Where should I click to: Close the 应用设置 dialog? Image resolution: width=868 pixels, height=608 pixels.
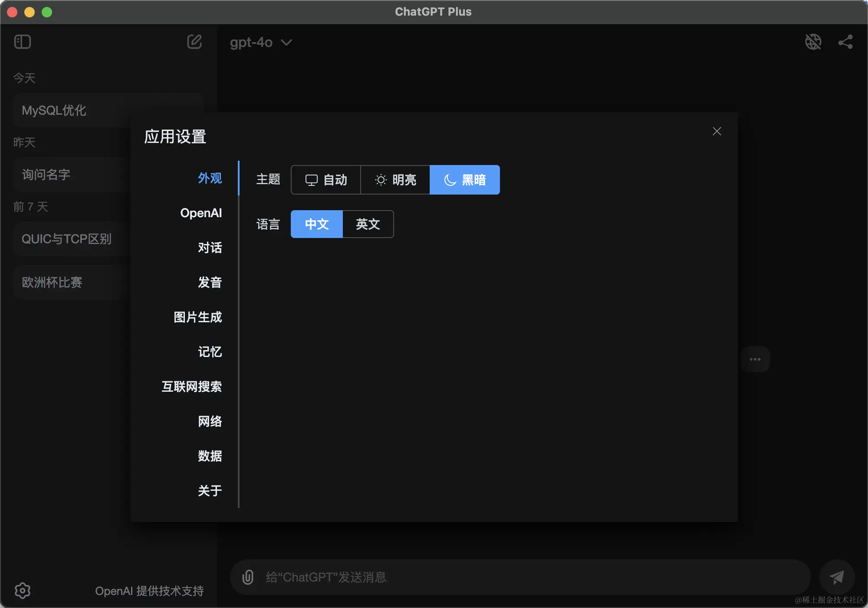tap(717, 131)
